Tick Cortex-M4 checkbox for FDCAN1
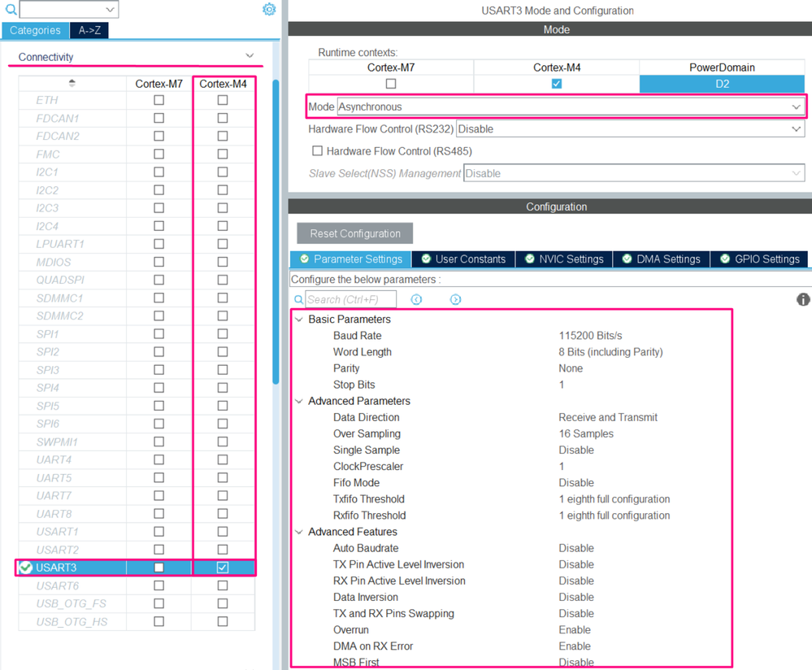Image resolution: width=812 pixels, height=670 pixels. [223, 118]
